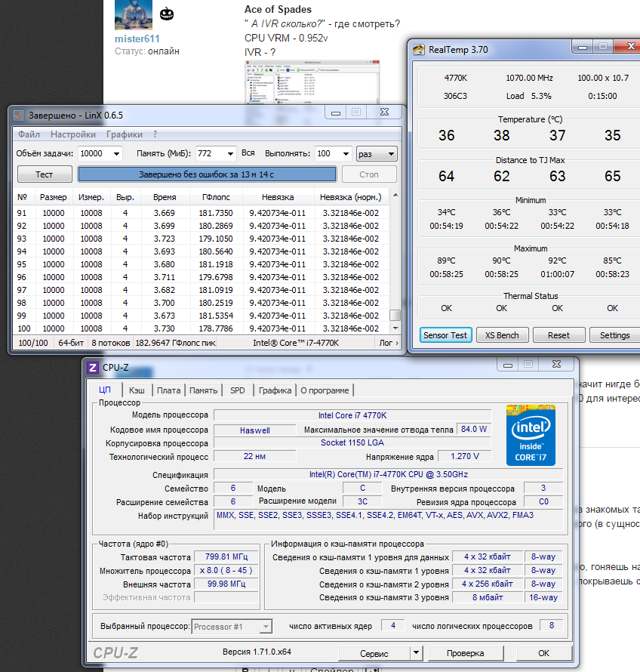The height and width of the screenshot is (672, 640).
Task: Open the раз units dropdown in LinX
Action: [377, 154]
